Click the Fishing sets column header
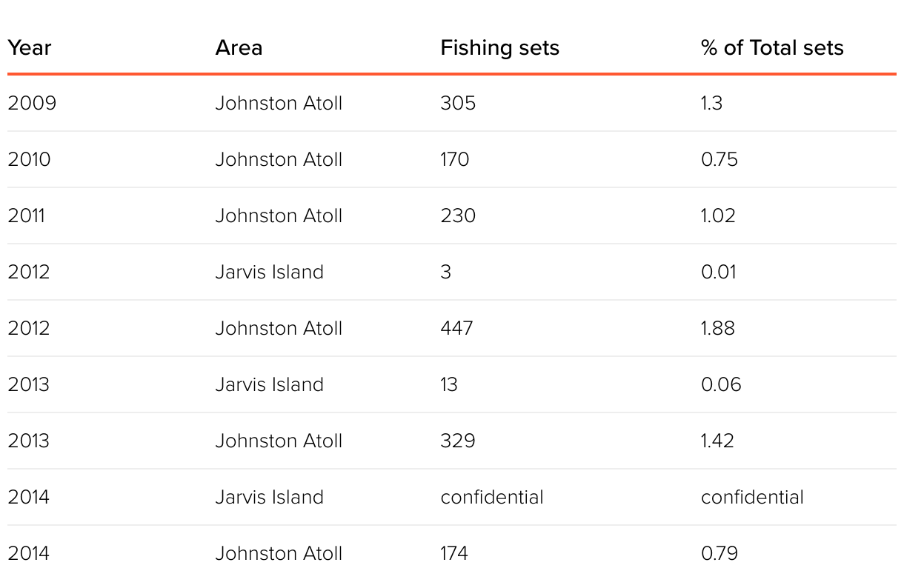The height and width of the screenshot is (588, 904). (x=499, y=48)
